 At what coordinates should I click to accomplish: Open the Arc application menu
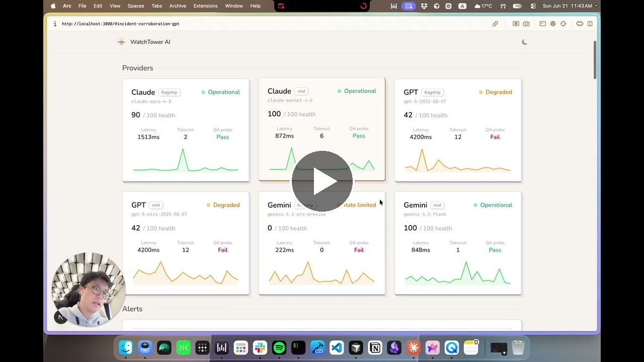[x=67, y=6]
